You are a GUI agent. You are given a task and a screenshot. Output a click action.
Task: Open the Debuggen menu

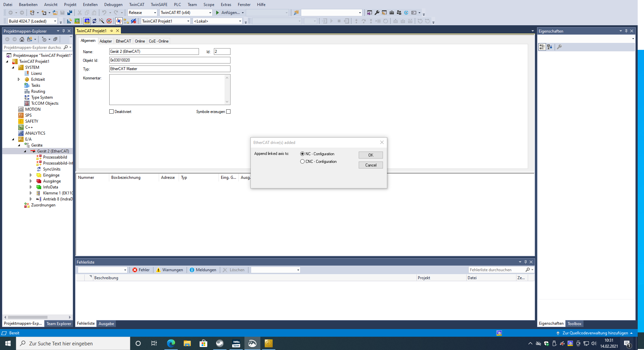tap(113, 4)
